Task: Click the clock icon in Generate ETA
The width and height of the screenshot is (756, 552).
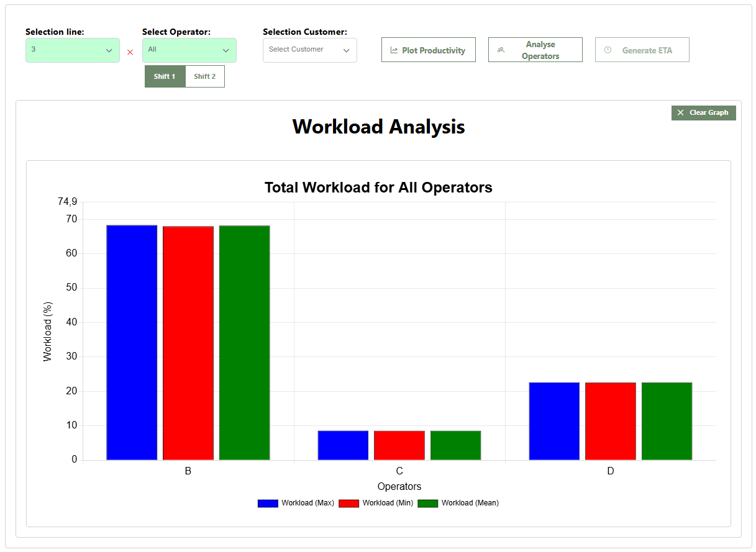Action: pos(608,50)
